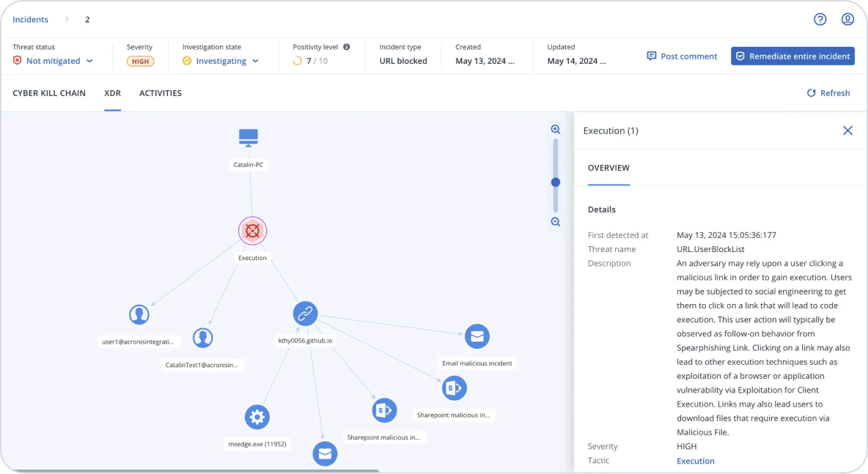The height and width of the screenshot is (474, 868).
Task: Click the graph zoom slider handle
Action: coord(556,182)
